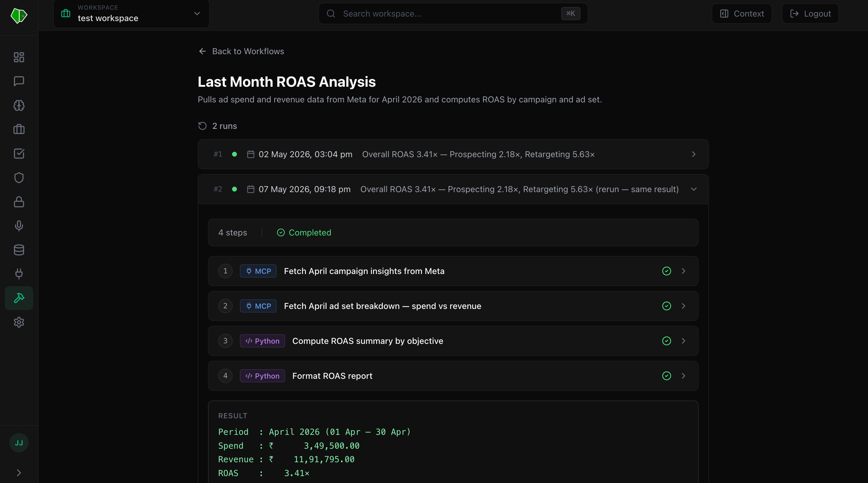Open the database icon in sidebar
Viewport: 868px width, 483px height.
pyautogui.click(x=19, y=250)
